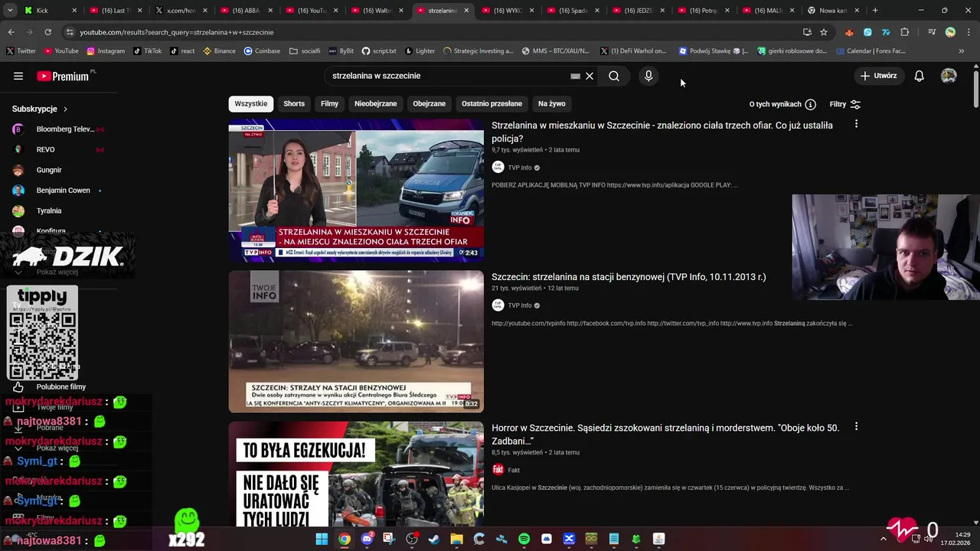
Task: Open the Twitter bookmark
Action: click(21, 51)
